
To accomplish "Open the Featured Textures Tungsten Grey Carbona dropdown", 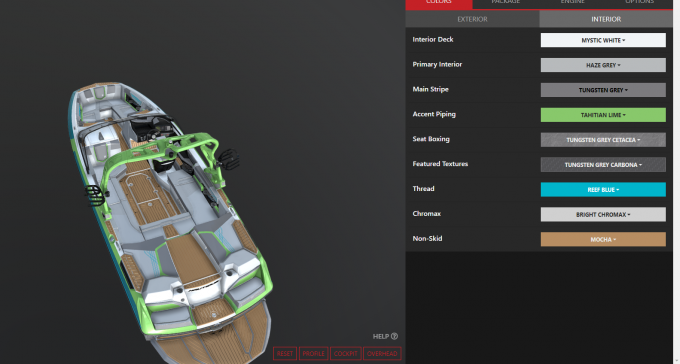I will (603, 164).
